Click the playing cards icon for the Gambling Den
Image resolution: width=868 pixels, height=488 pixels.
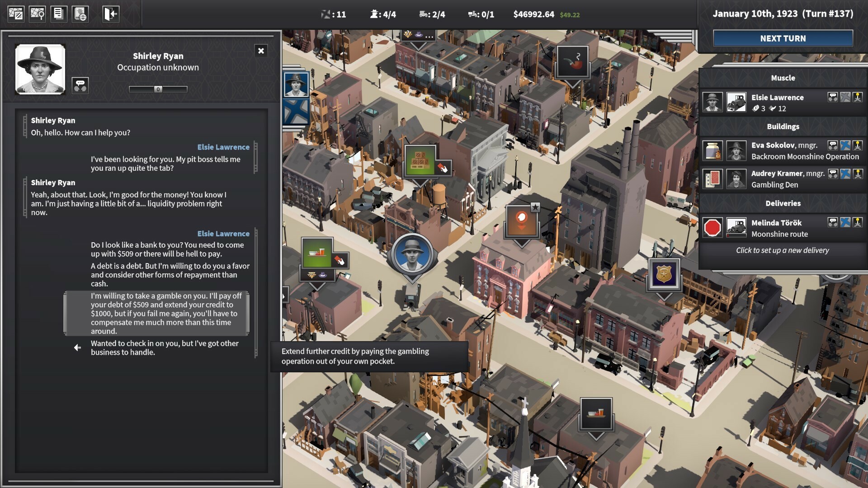pos(712,178)
